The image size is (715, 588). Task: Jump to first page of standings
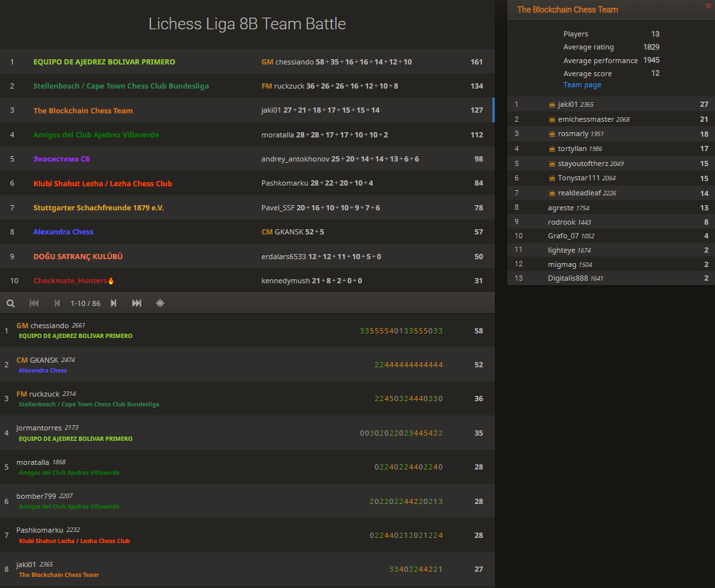pos(34,303)
